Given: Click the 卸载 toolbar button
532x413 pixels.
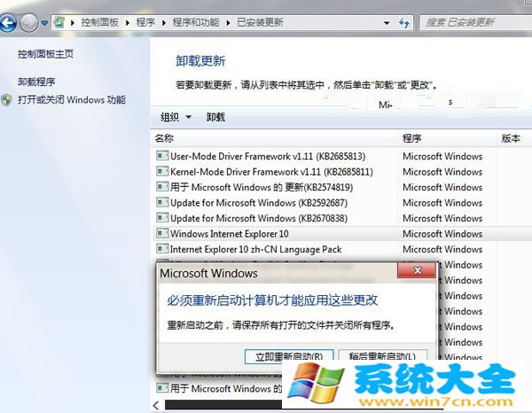Looking at the screenshot, I should [x=215, y=117].
